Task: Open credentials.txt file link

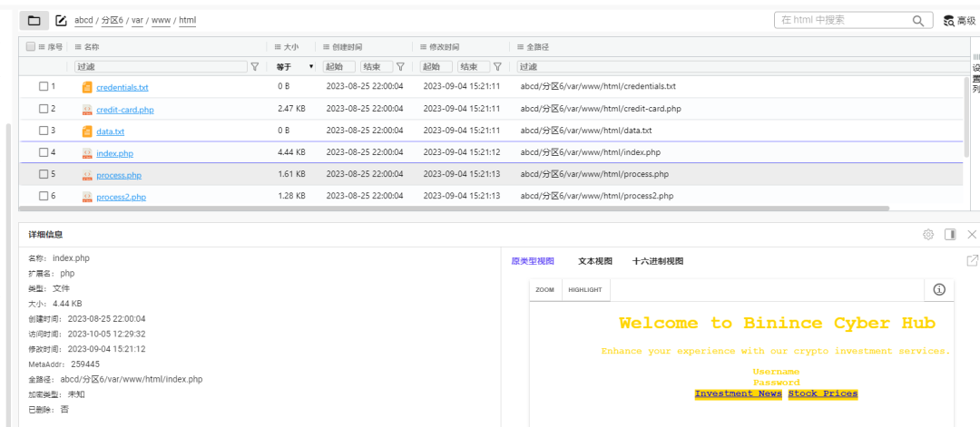Action: [122, 87]
